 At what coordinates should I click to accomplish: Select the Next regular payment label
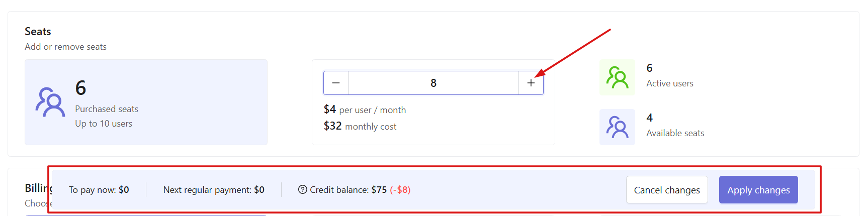click(x=207, y=190)
